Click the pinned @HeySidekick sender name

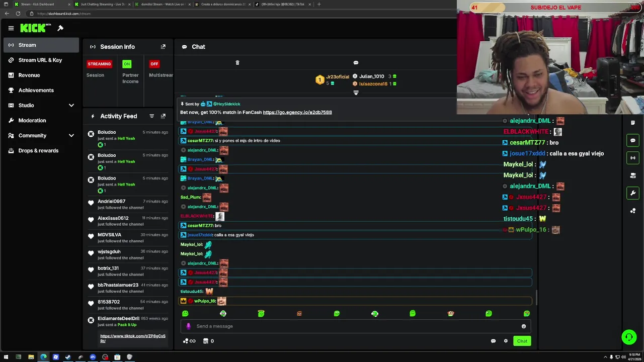pos(227,104)
